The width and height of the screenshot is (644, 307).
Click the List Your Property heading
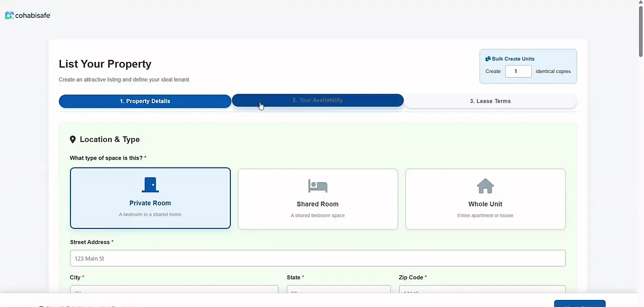click(105, 64)
